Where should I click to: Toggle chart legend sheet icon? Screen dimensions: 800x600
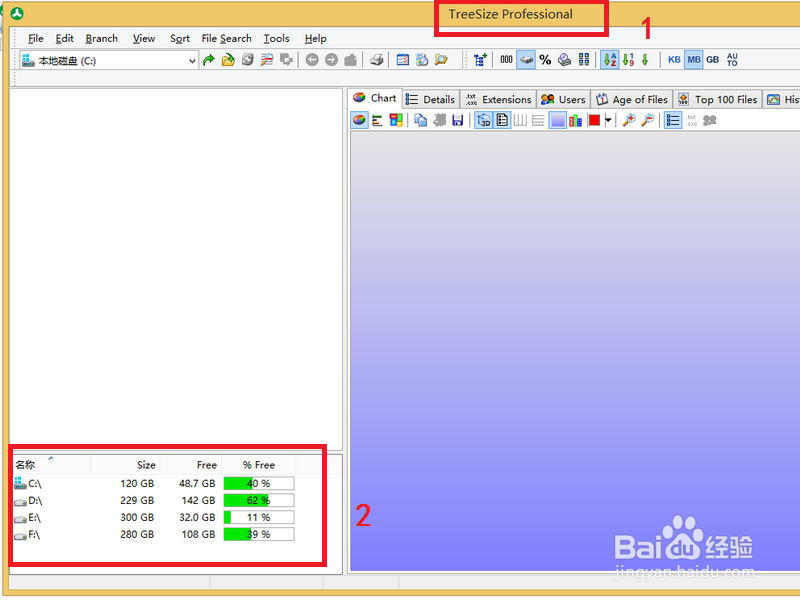coord(502,120)
